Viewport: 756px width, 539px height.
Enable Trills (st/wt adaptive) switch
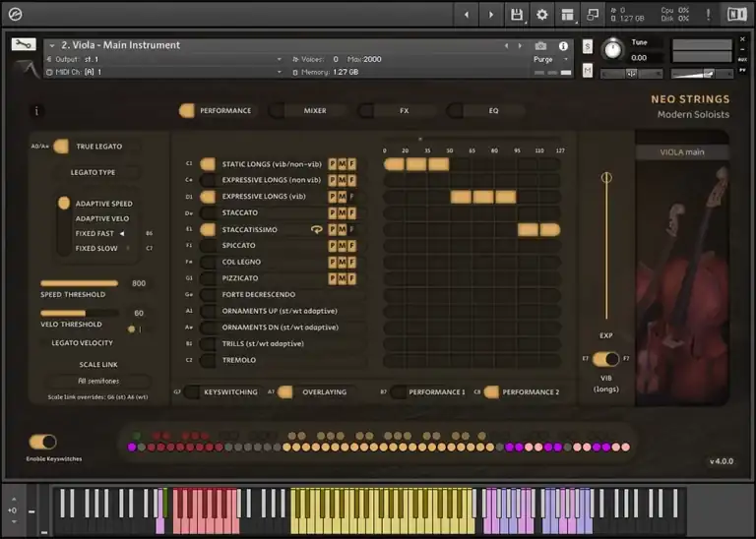pos(208,344)
